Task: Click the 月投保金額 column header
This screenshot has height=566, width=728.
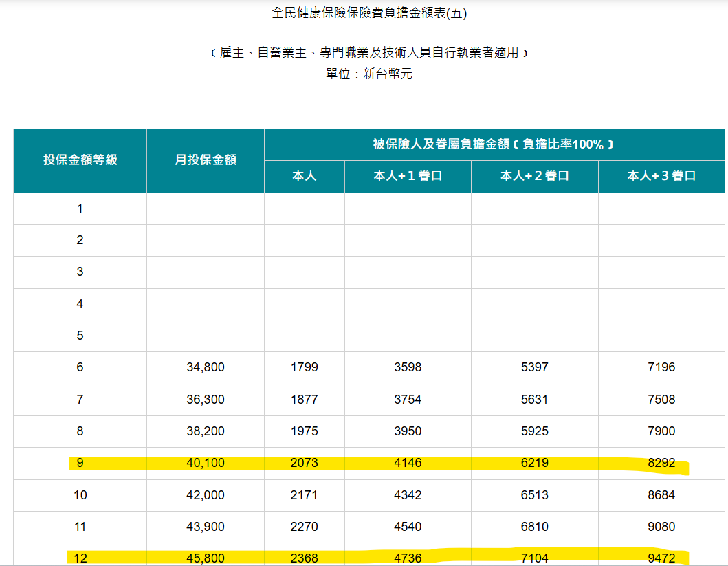Action: [x=206, y=160]
